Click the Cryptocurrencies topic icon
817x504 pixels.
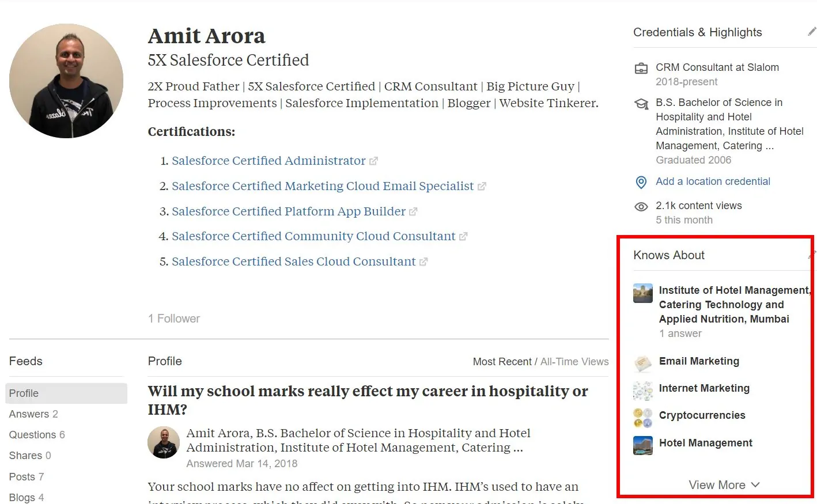click(642, 417)
